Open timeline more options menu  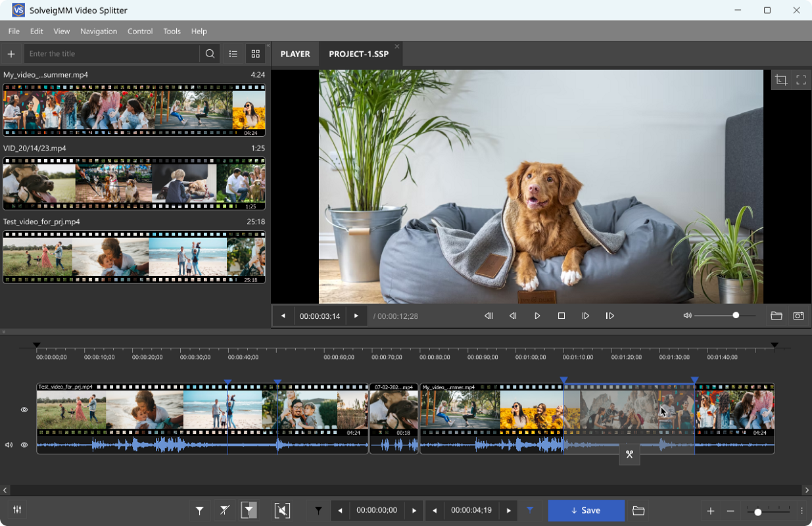801,510
